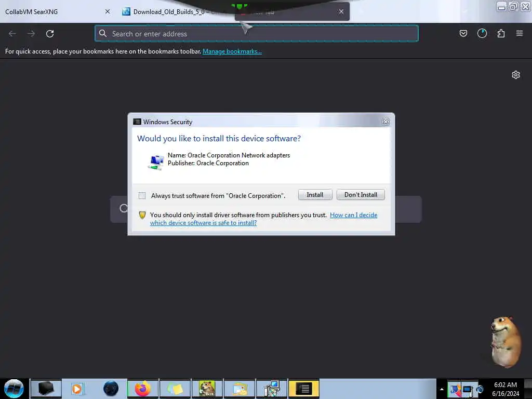Click the network adapter device icon in dialog
Viewport: 532px width, 399px height.
pyautogui.click(x=156, y=162)
